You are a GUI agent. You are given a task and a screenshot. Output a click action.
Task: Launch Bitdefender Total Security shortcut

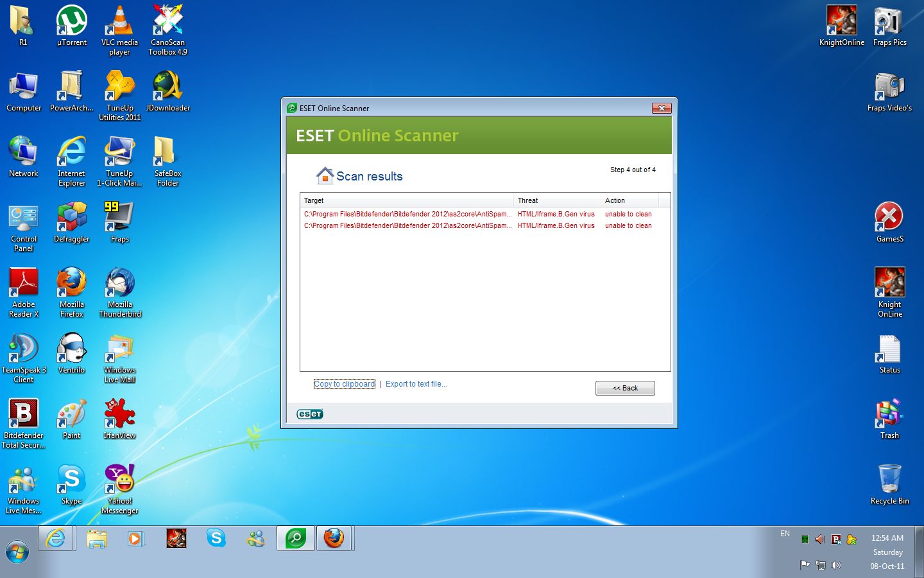[24, 424]
